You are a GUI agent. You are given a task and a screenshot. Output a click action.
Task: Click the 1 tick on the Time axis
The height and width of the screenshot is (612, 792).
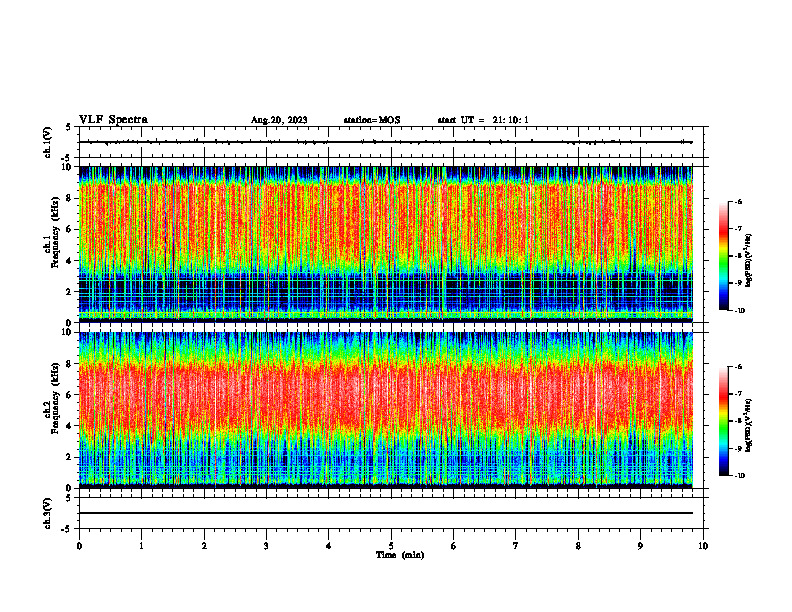pos(141,546)
